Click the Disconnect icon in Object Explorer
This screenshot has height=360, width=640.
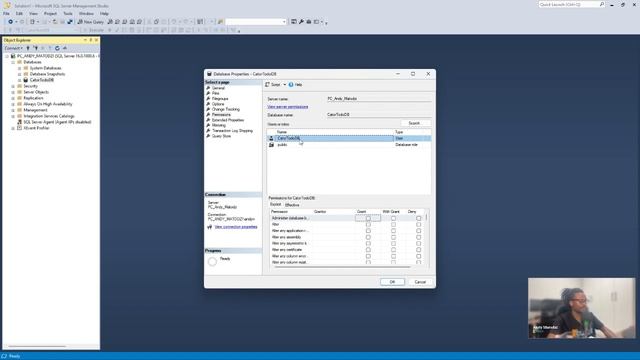[x=36, y=48]
